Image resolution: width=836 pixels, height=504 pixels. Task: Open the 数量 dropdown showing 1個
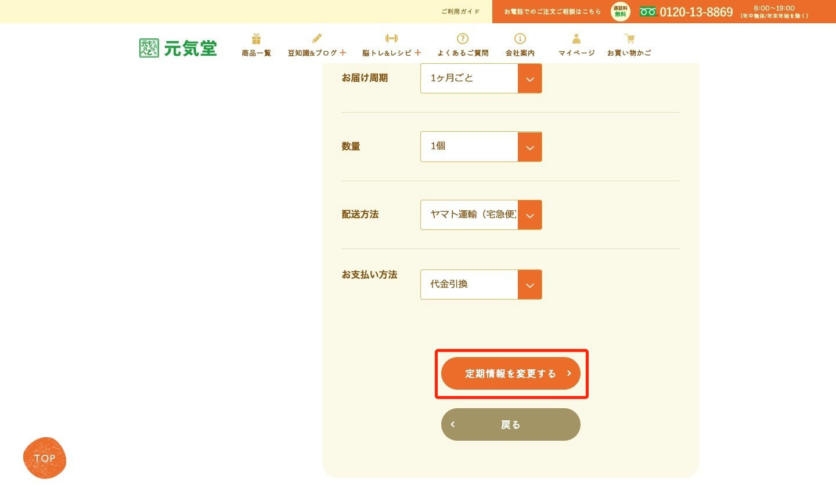pyautogui.click(x=481, y=146)
